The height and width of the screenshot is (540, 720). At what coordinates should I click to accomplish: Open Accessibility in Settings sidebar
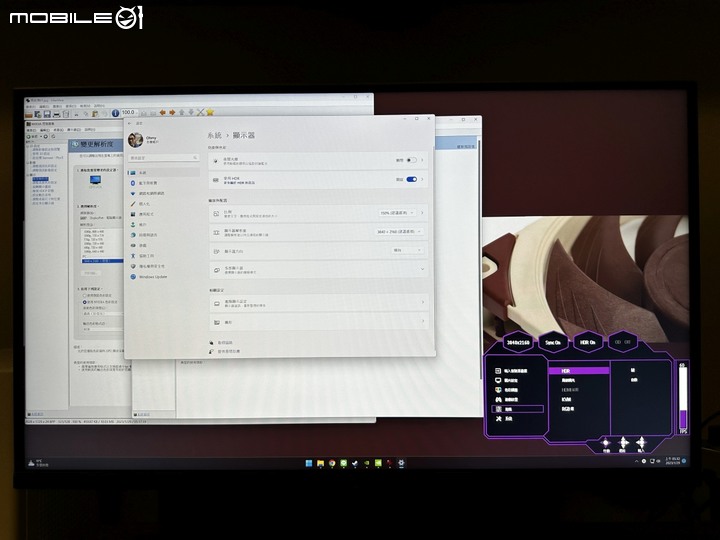point(163,256)
